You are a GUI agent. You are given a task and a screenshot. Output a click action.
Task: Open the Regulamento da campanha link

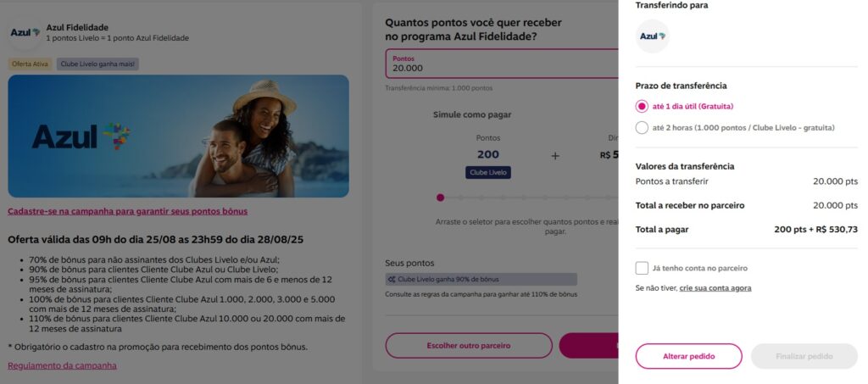tap(62, 365)
